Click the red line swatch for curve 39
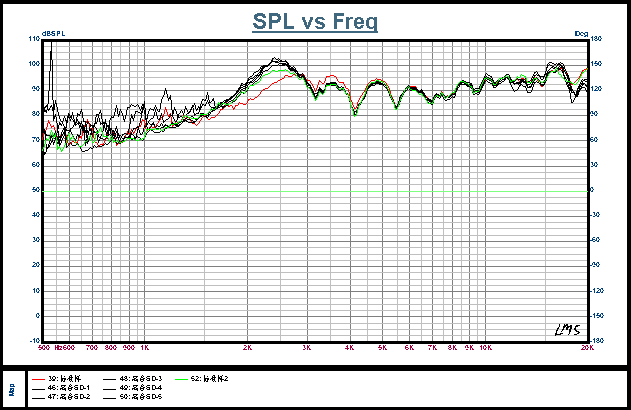The width and height of the screenshot is (631, 410). pos(37,379)
